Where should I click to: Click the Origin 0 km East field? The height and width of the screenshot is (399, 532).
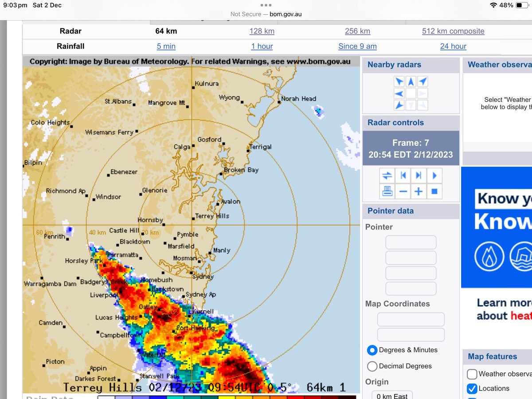tap(392, 395)
